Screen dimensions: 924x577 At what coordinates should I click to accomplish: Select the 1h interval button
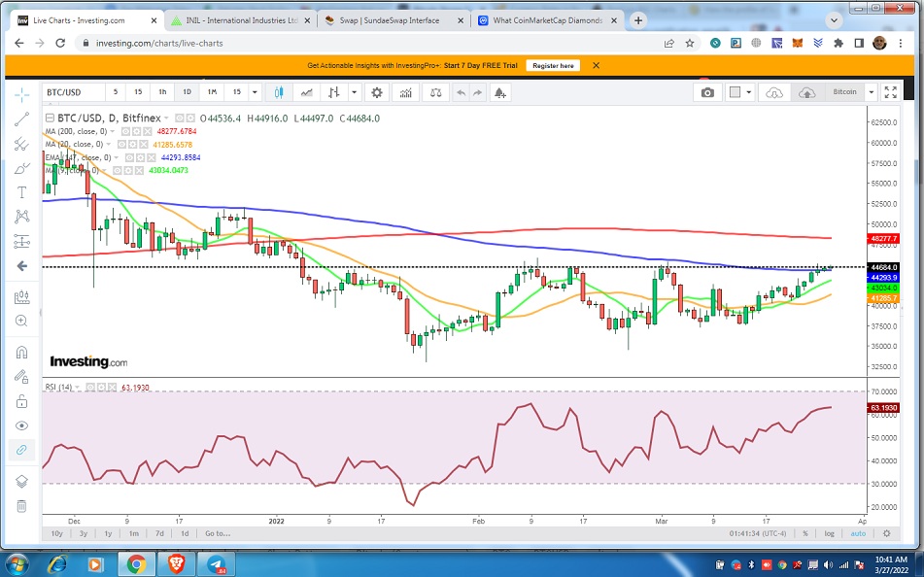[x=162, y=92]
